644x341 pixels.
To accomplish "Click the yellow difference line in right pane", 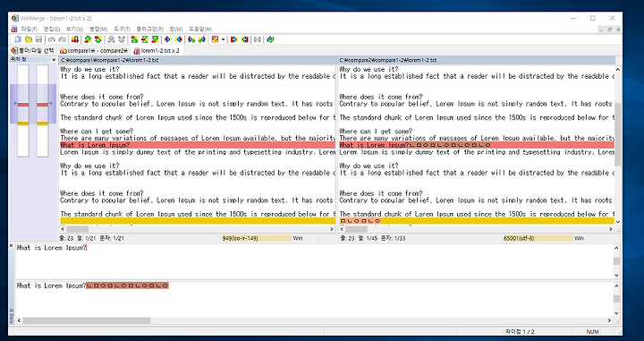I will [477, 221].
